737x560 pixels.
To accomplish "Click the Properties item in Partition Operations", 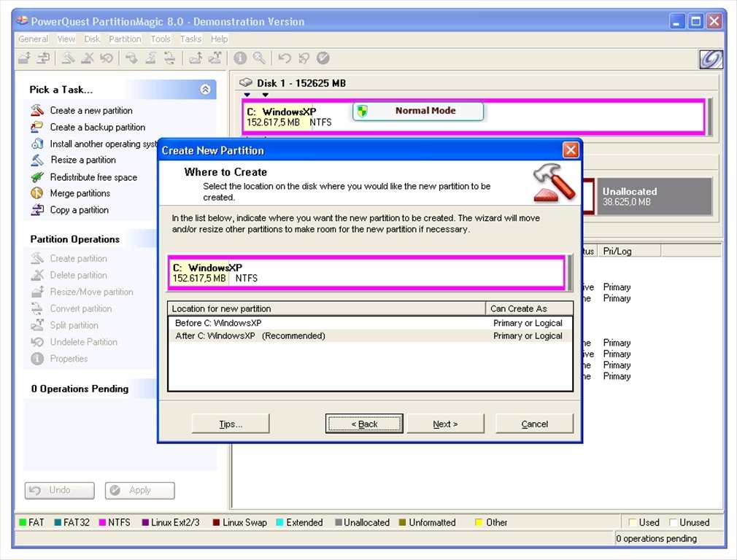I will (x=69, y=359).
